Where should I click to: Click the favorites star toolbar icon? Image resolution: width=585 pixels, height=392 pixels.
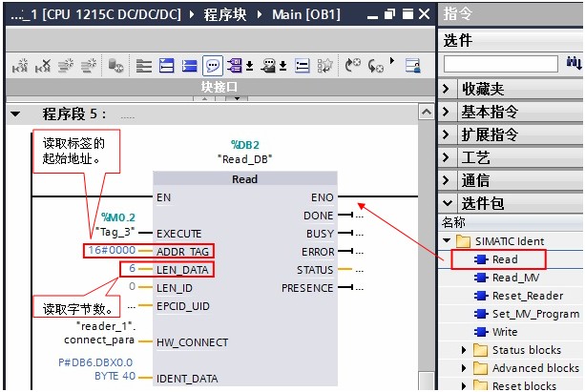pyautogui.click(x=325, y=66)
